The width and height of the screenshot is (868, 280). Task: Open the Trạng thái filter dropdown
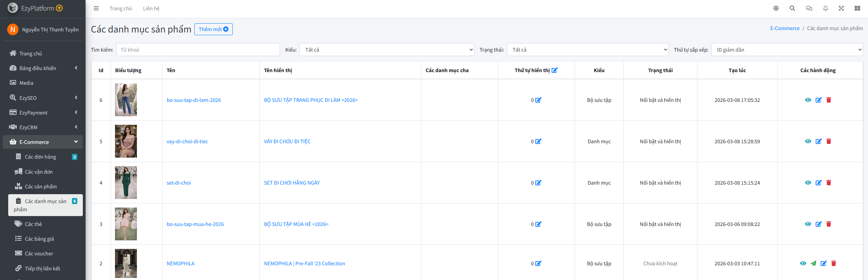pos(587,50)
